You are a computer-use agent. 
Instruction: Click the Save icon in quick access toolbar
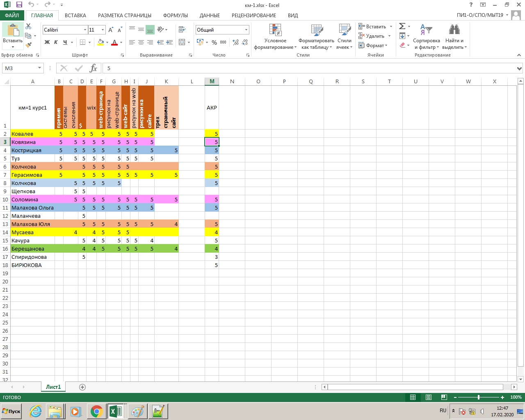19,5
